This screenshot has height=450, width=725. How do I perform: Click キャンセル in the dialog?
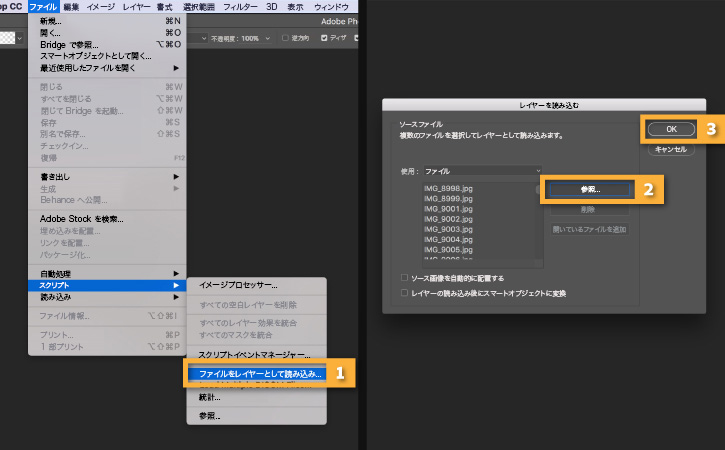pos(671,149)
